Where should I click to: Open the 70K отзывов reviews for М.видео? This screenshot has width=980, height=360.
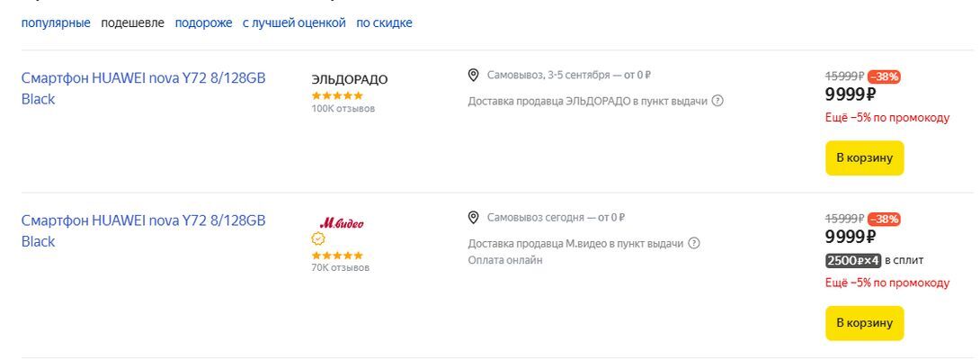click(x=340, y=267)
